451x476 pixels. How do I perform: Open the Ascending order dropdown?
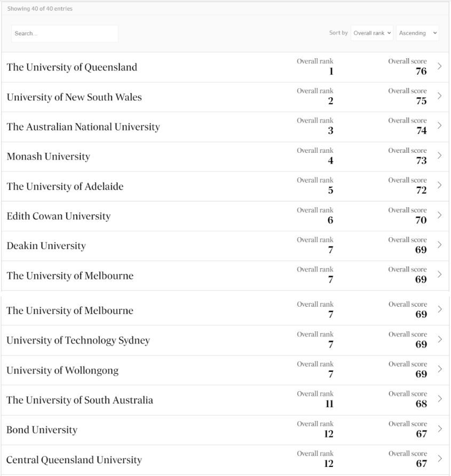[x=417, y=33]
